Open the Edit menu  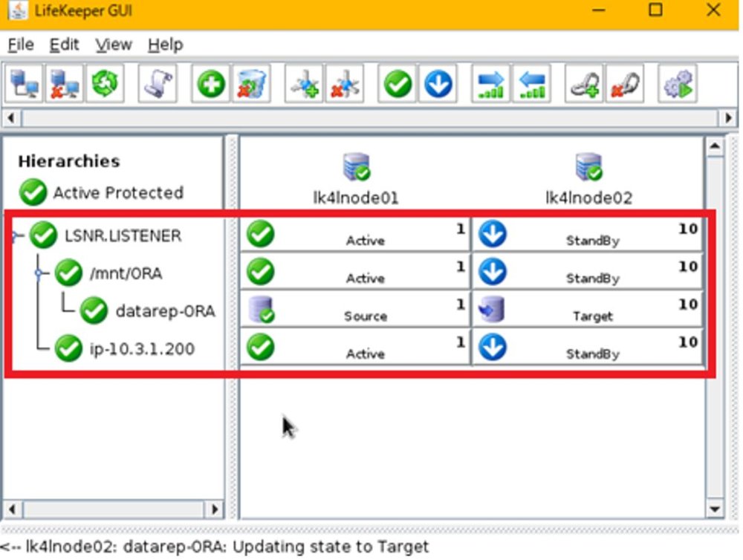click(x=64, y=45)
